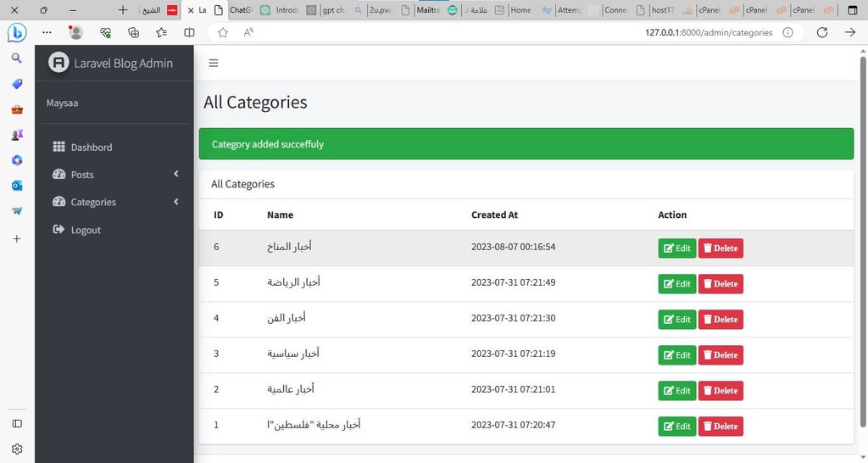This screenshot has height=463, width=868.
Task: Open Edge sidebar settings gear
Action: tap(17, 449)
